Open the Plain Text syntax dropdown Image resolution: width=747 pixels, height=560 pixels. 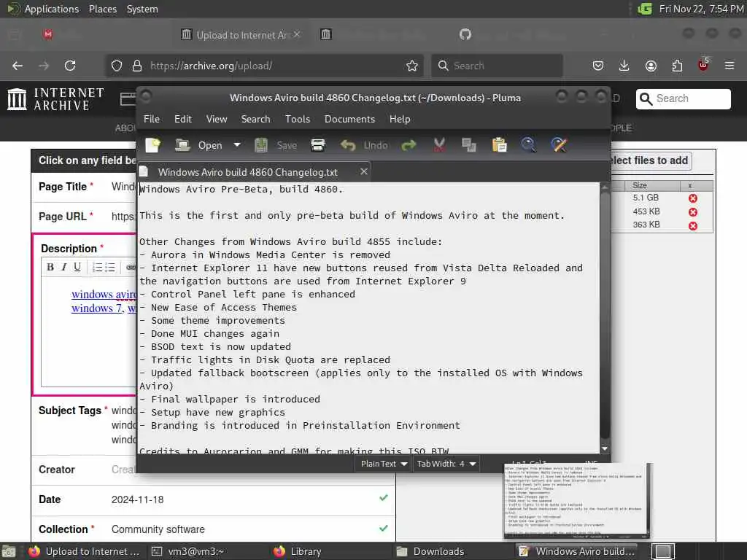[383, 464]
